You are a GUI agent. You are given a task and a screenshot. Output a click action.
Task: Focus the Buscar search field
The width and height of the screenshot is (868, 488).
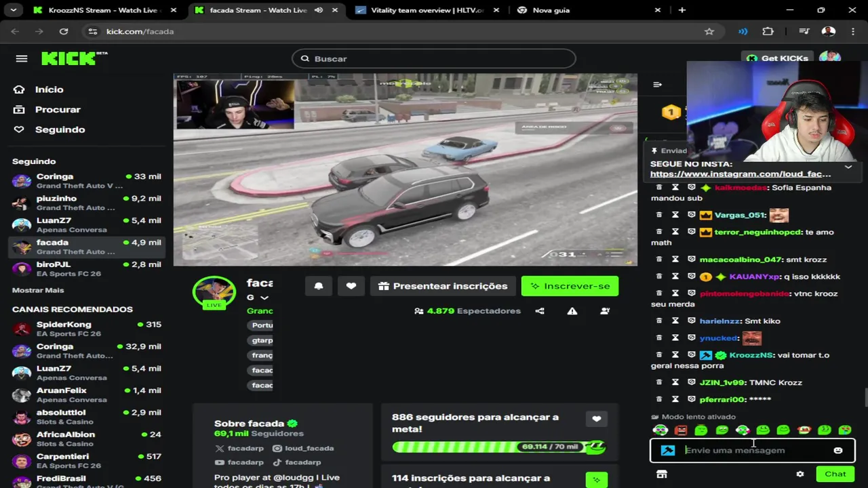[x=434, y=59]
